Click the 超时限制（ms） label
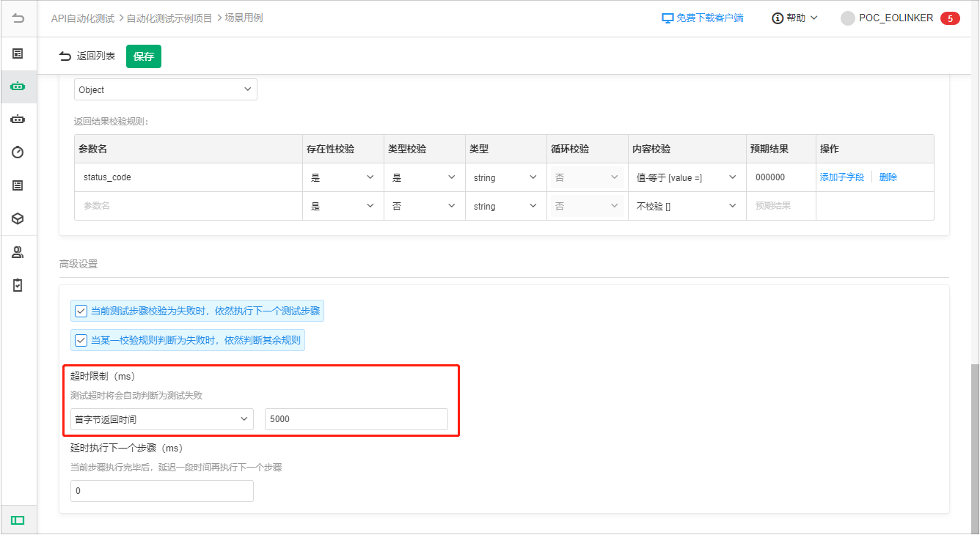The image size is (980, 535). [103, 376]
